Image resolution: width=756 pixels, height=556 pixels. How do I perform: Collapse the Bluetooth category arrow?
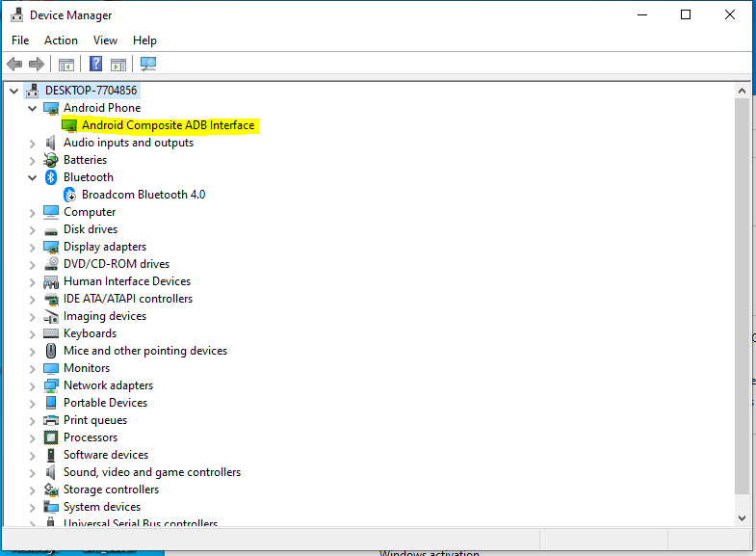(x=33, y=177)
